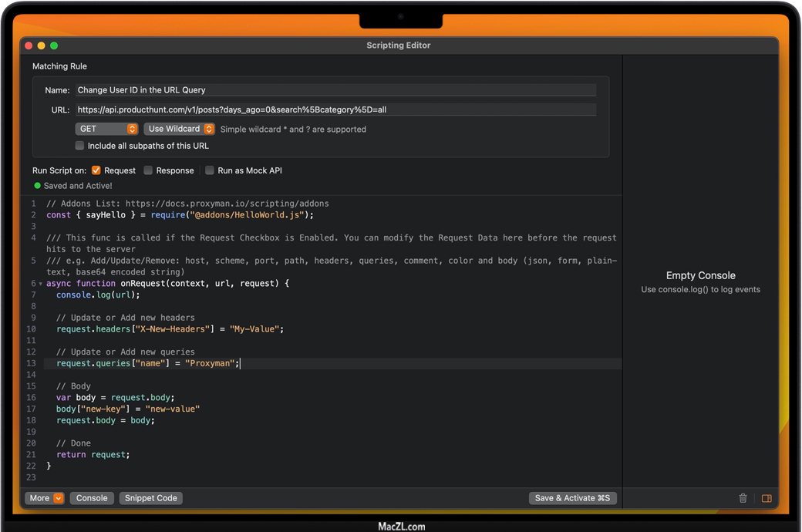The width and height of the screenshot is (802, 532).
Task: Click the yellow minimize window button
Action: click(42, 45)
